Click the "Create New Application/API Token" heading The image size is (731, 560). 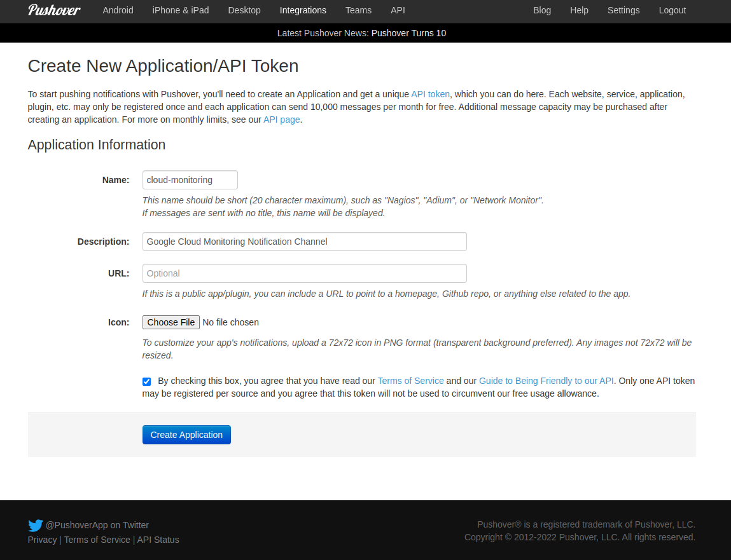click(163, 66)
